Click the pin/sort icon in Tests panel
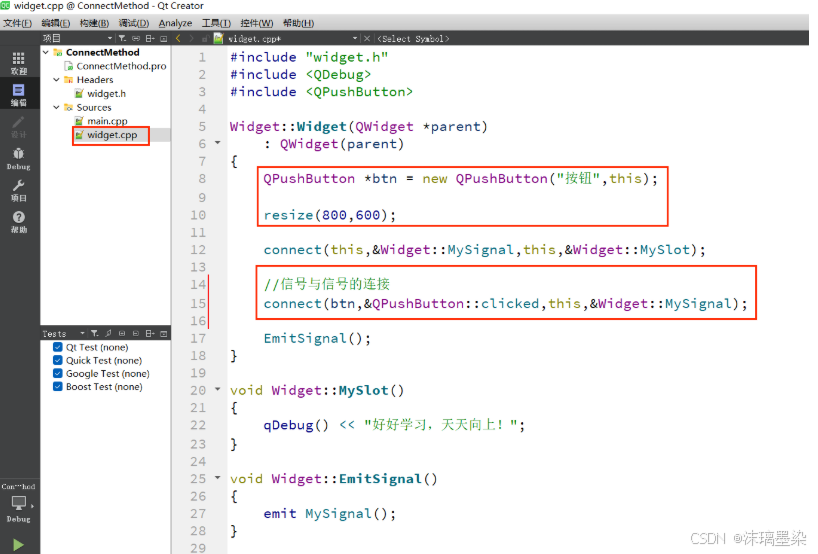Viewport: 818px width, 554px height. pyautogui.click(x=109, y=333)
